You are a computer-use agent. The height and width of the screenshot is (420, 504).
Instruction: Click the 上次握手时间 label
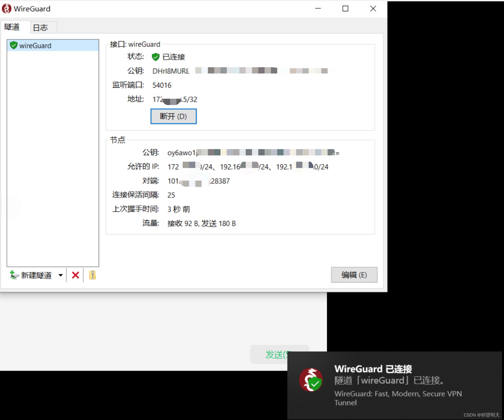[x=135, y=209]
